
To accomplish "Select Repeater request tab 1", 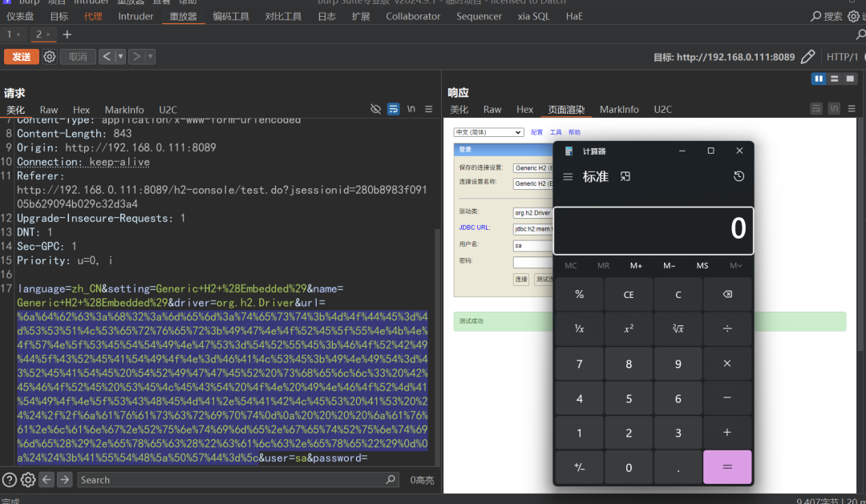I will [x=10, y=34].
